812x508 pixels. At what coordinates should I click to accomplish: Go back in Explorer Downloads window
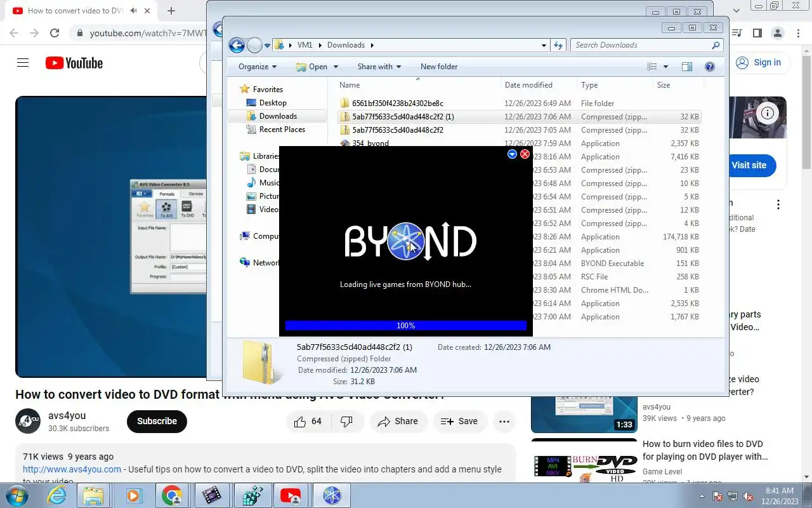[237, 45]
